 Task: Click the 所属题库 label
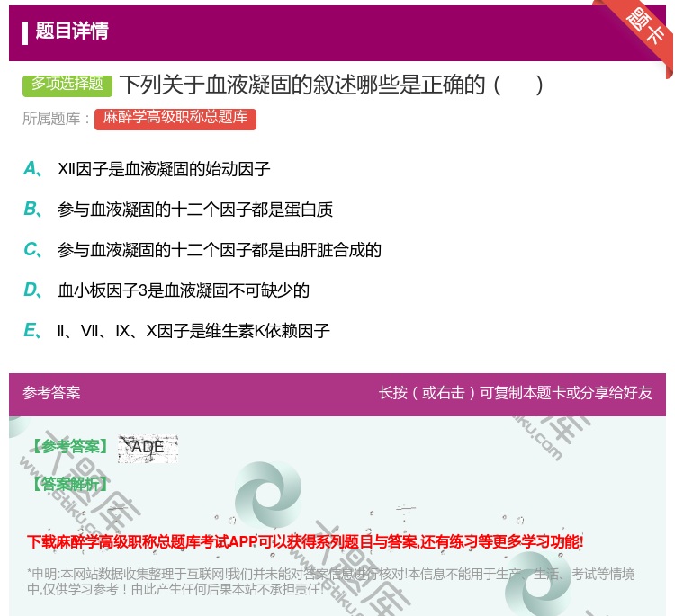56,119
